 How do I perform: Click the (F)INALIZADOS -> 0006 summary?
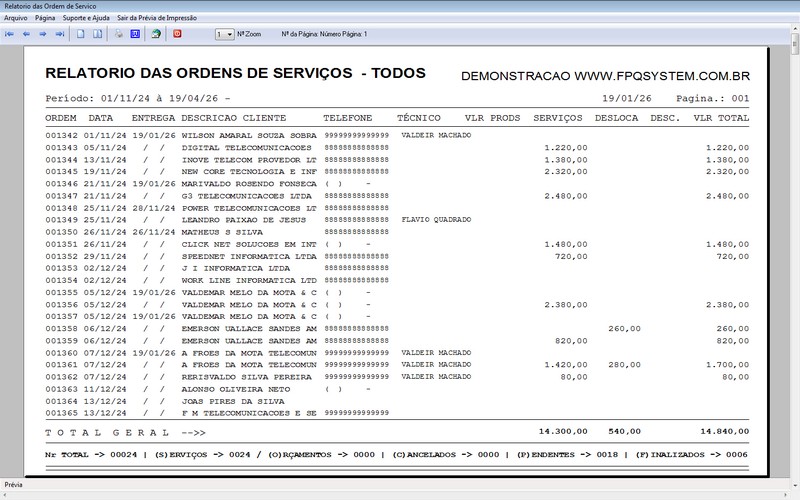click(691, 455)
